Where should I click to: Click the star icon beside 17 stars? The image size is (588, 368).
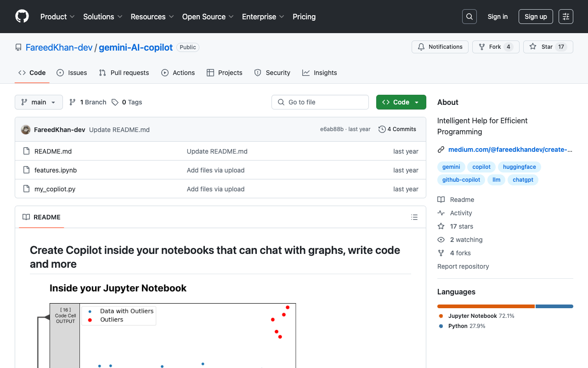(441, 226)
